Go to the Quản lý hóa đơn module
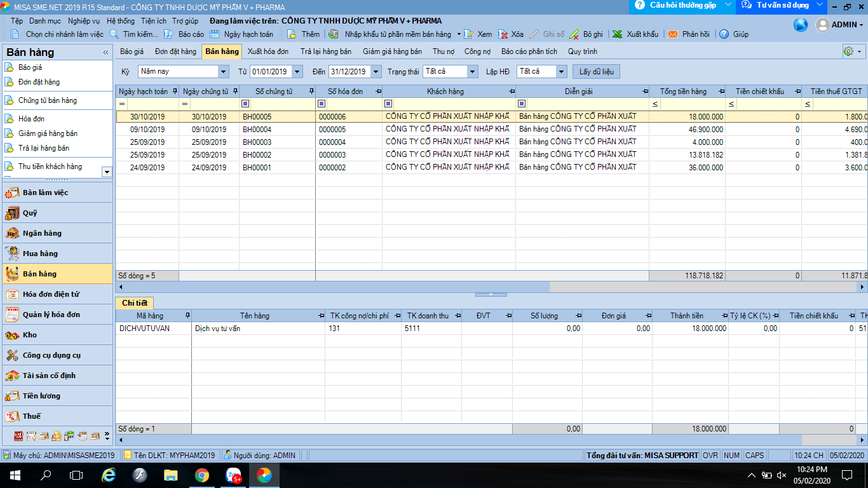 click(57, 315)
